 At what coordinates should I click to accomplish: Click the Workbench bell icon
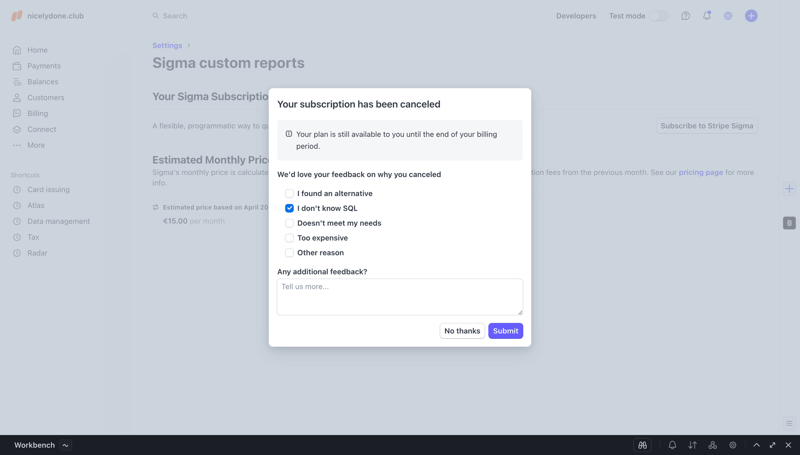click(x=672, y=445)
